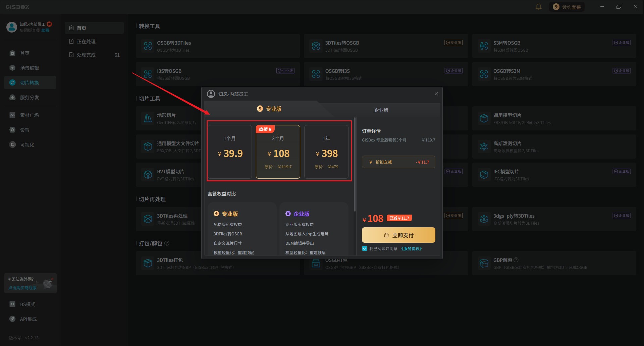Click the IFC模型切片 tool icon

tap(484, 175)
